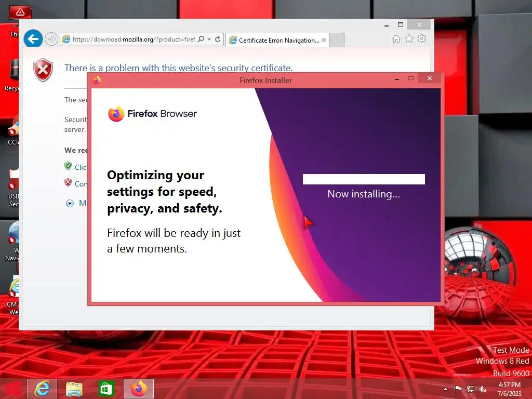The width and height of the screenshot is (532, 399).
Task: Open the Favorites star in Internet Explorer
Action: coord(409,38)
